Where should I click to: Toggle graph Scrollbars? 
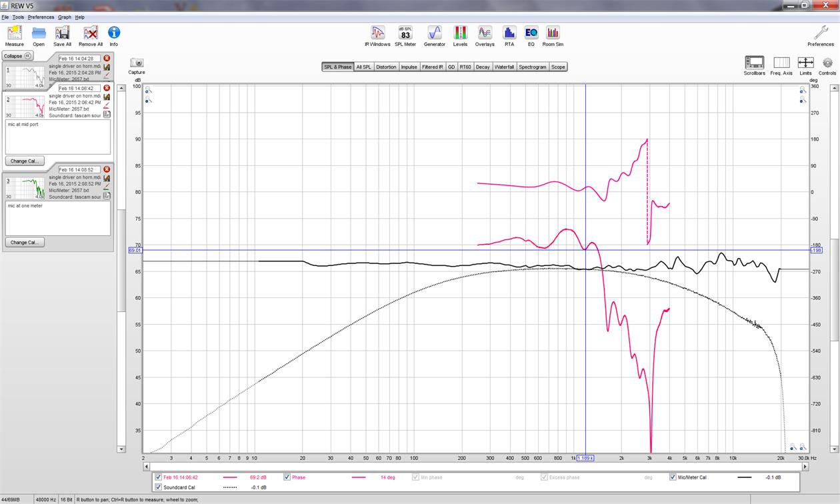point(755,65)
